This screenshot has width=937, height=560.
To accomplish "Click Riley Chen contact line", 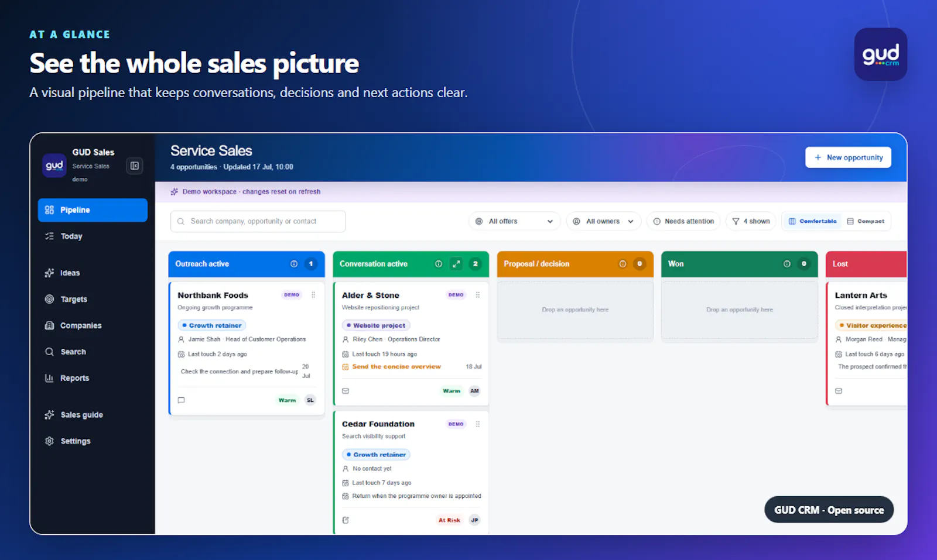I will click(x=391, y=339).
